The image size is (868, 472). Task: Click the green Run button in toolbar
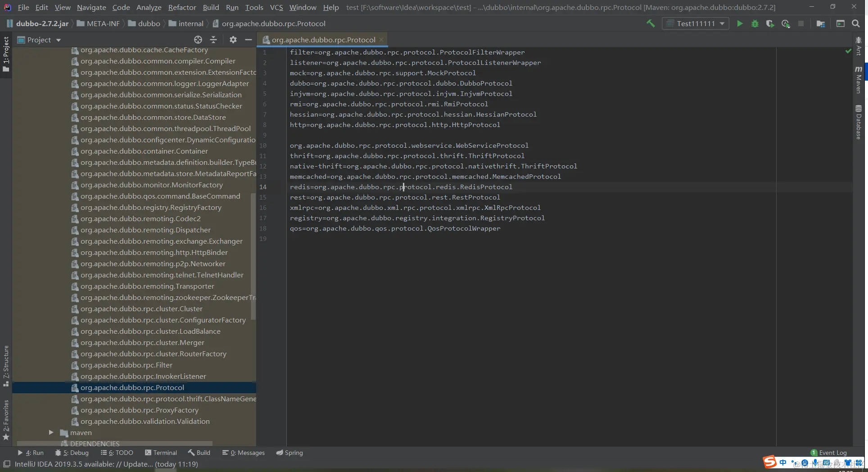(740, 23)
